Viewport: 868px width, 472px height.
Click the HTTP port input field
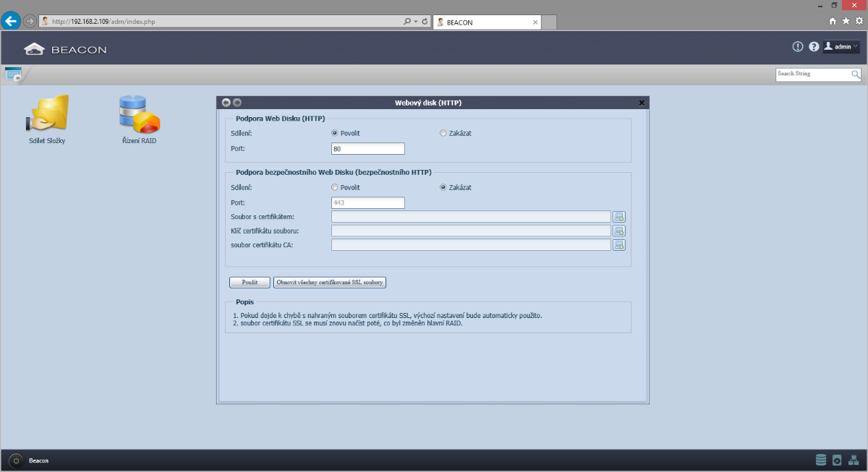367,149
